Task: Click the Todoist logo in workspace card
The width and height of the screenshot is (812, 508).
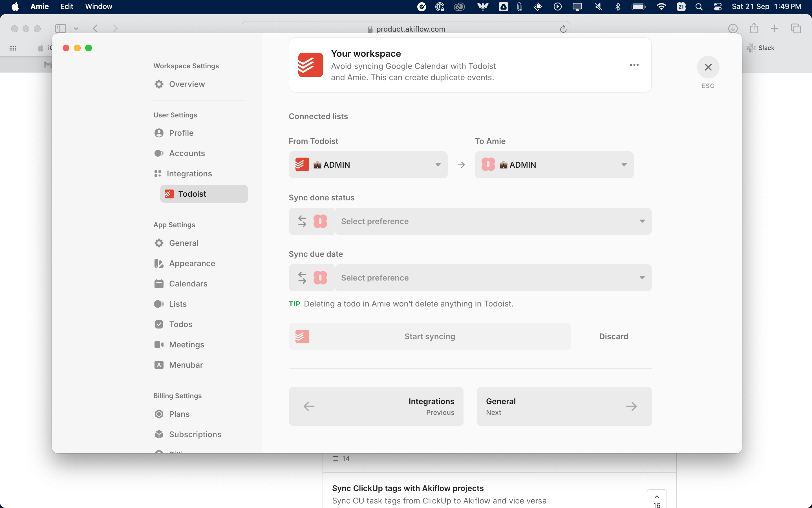Action: [310, 65]
